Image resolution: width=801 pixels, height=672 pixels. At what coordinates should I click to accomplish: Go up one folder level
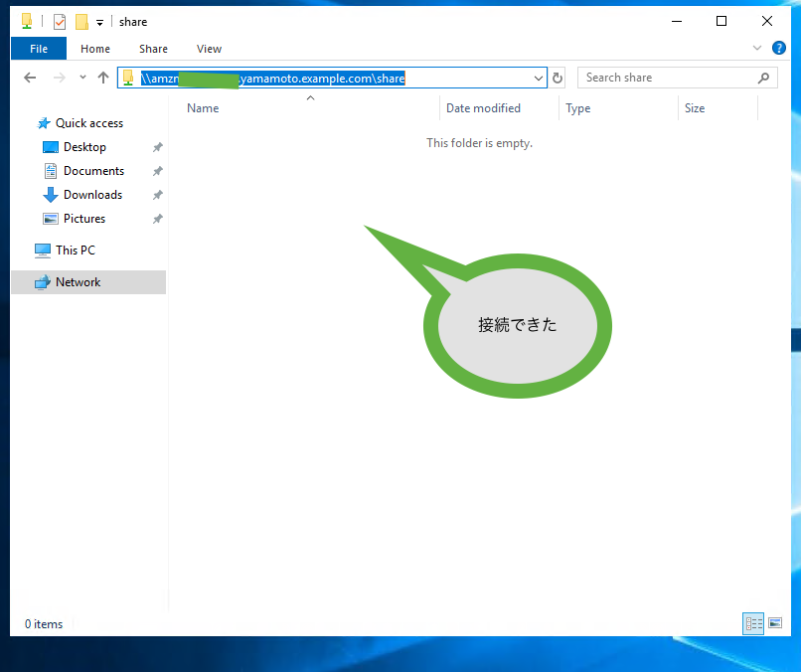(102, 78)
